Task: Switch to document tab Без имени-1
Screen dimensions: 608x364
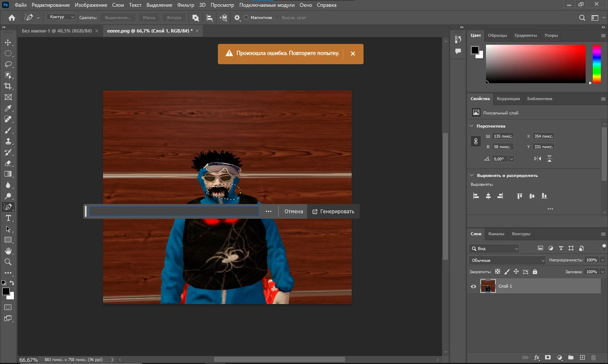Action: click(57, 31)
